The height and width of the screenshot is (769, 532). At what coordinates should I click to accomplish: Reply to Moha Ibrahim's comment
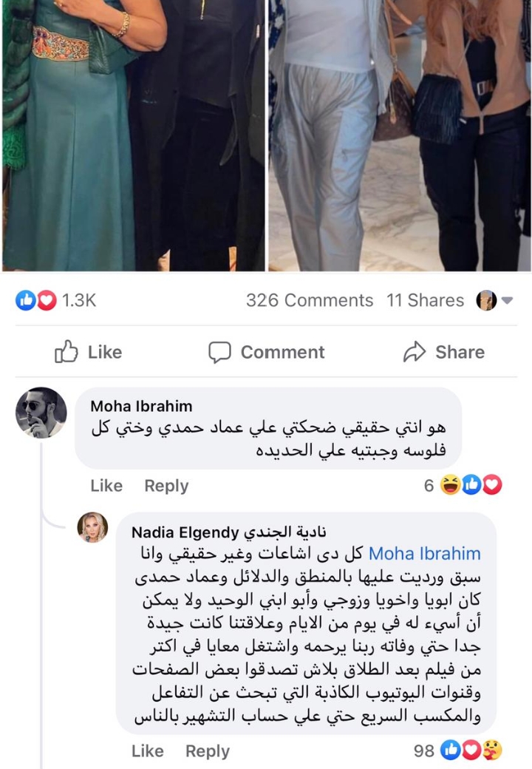tap(166, 486)
